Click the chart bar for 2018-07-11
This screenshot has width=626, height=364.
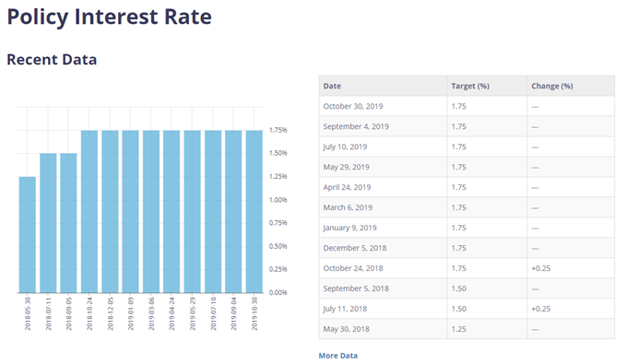tap(48, 223)
